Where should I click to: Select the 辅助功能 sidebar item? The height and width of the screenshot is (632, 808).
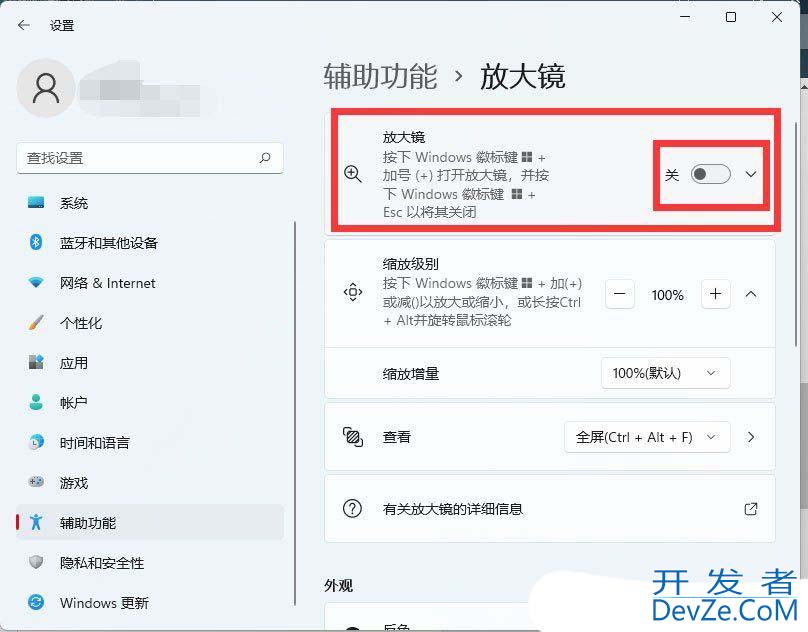tap(150, 522)
